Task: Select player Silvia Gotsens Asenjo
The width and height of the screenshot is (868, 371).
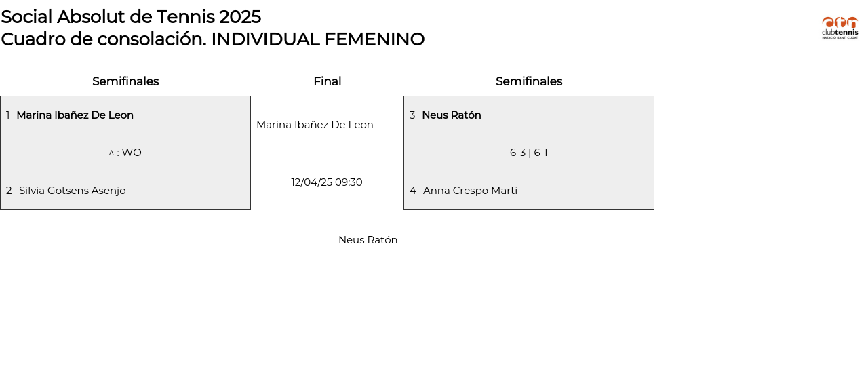Action: click(73, 191)
